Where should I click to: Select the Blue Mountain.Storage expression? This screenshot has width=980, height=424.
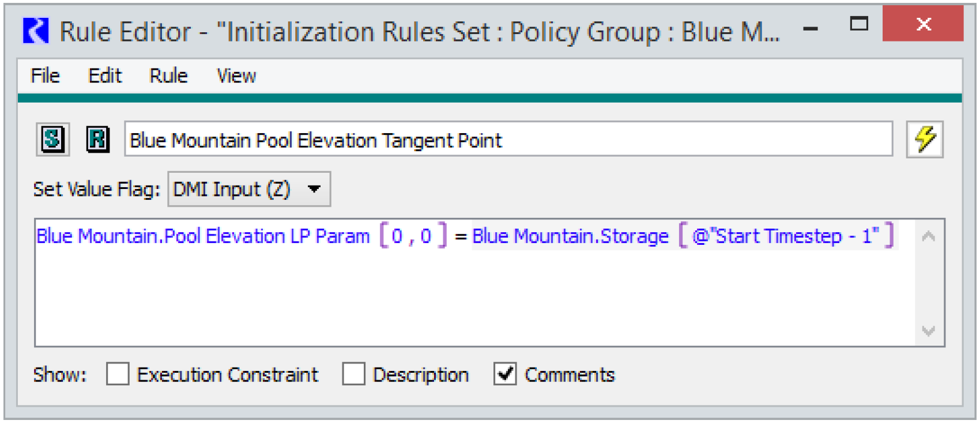[570, 236]
